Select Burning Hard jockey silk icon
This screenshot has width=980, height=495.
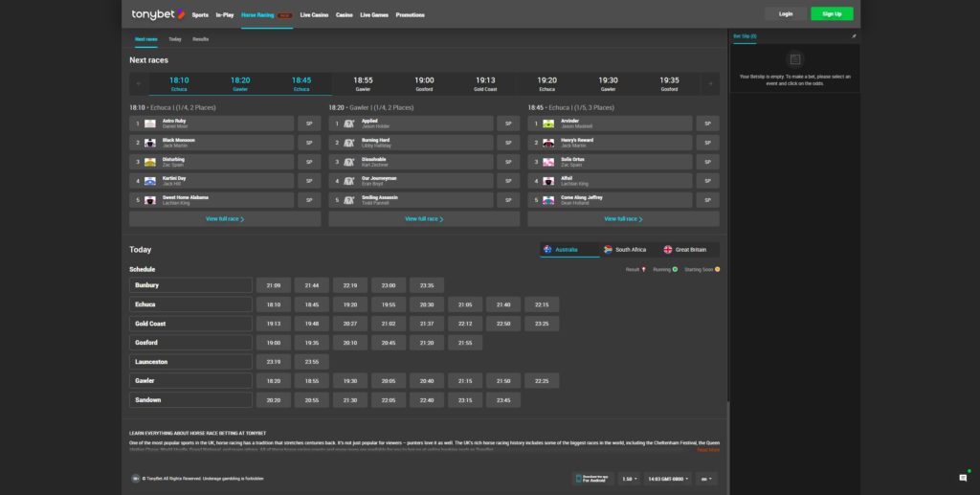(x=349, y=143)
